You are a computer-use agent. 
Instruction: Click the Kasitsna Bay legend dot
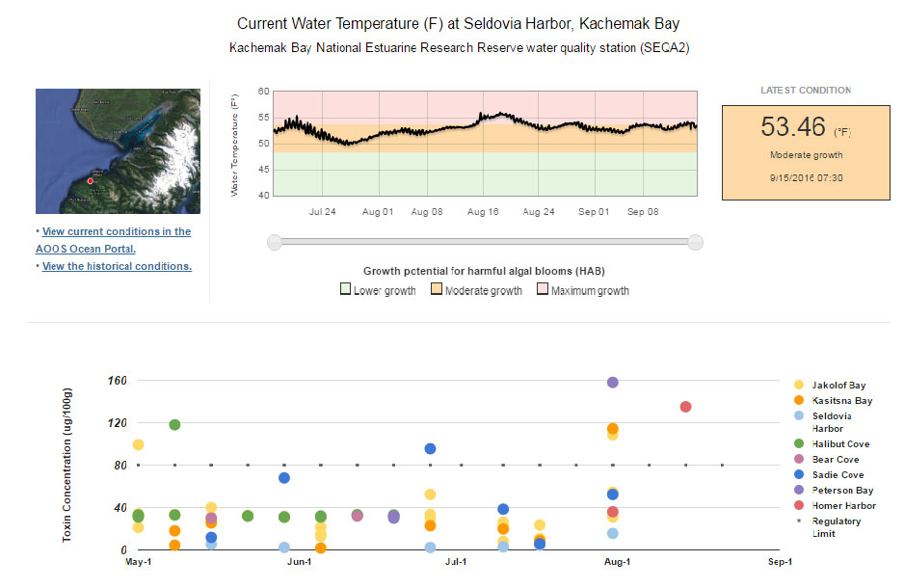tap(797, 400)
